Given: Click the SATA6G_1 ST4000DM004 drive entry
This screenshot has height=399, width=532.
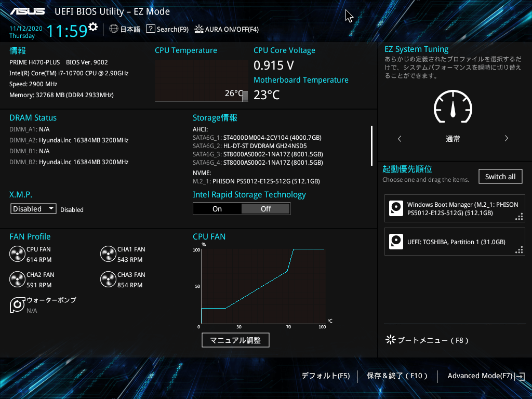Looking at the screenshot, I should 257,138.
